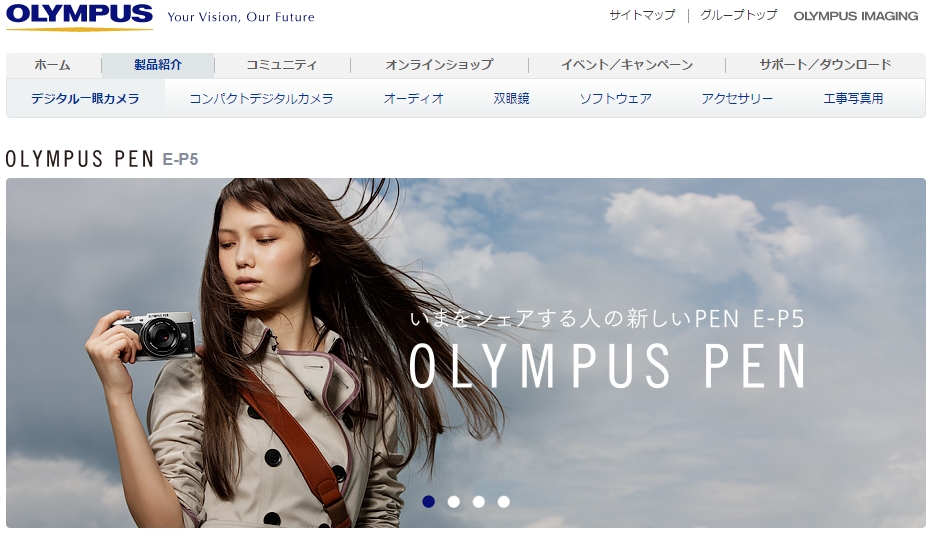
Task: Open the ホーム main tab
Action: (52, 65)
